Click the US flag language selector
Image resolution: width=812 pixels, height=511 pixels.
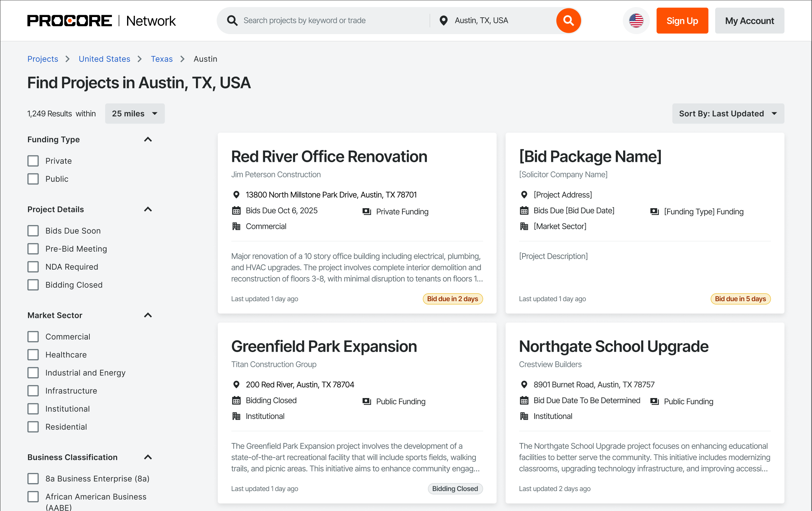coord(636,21)
